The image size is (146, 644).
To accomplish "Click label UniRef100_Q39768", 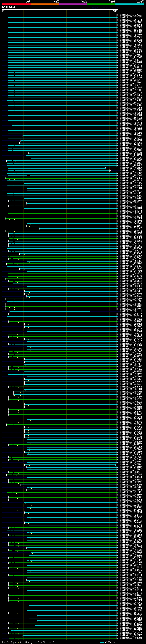I will [x=131, y=161].
